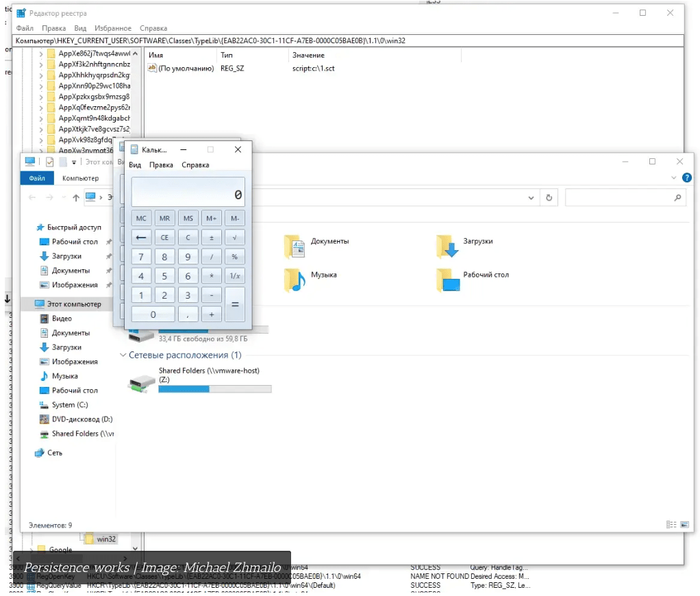Open the Музыка folder icon
Image resolution: width=700 pixels, height=596 pixels.
pos(295,280)
